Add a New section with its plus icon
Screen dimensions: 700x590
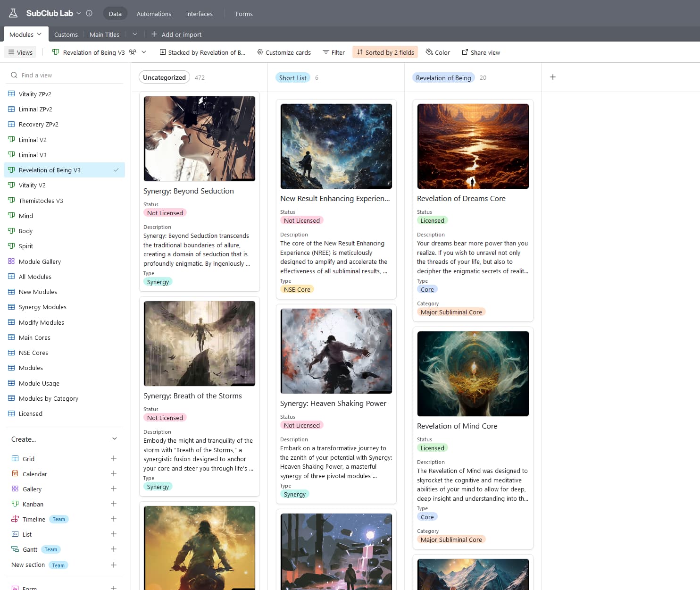point(114,565)
